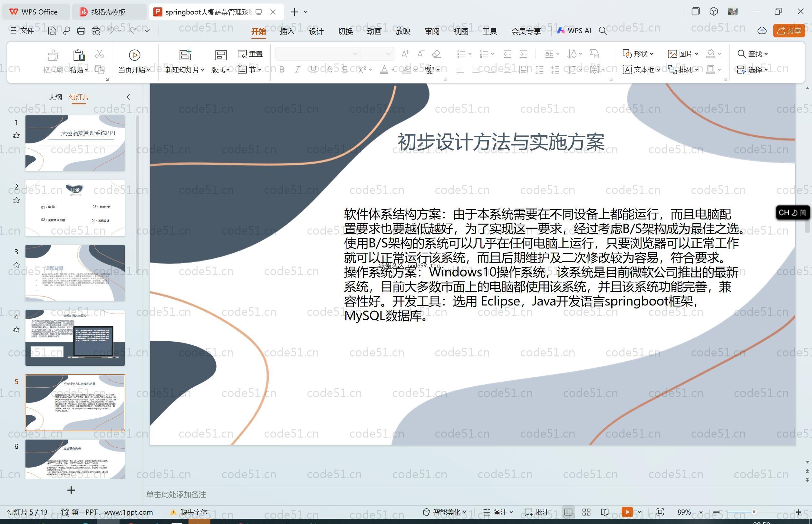This screenshot has height=524, width=812.
Task: Click Decrease Font Size icon
Action: pos(421,54)
